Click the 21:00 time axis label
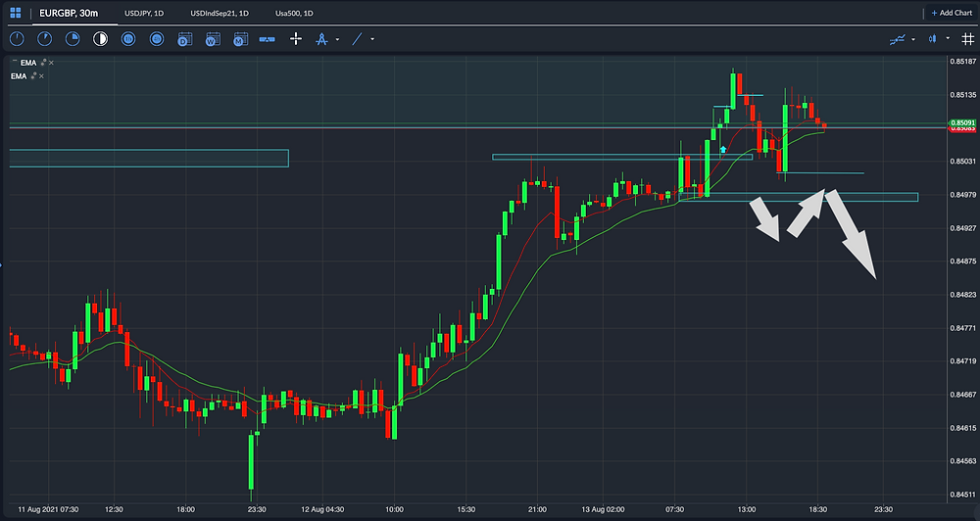Screen dimensions: 980x521 tap(537, 509)
